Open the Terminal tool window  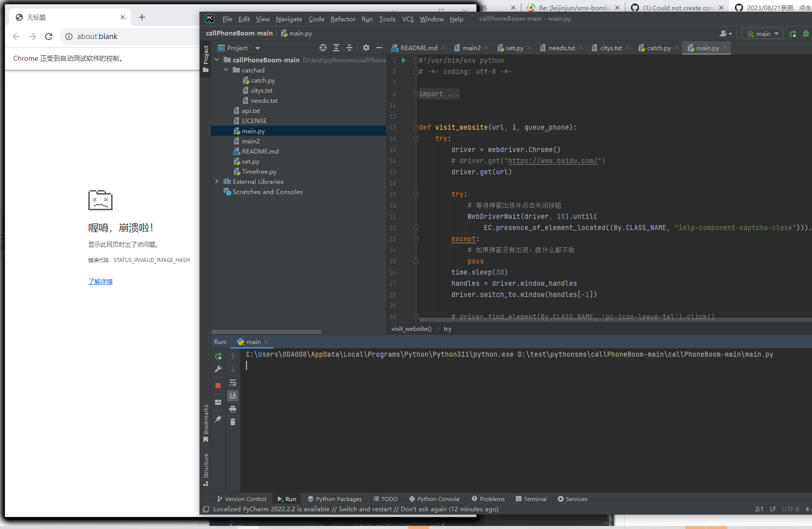click(531, 499)
